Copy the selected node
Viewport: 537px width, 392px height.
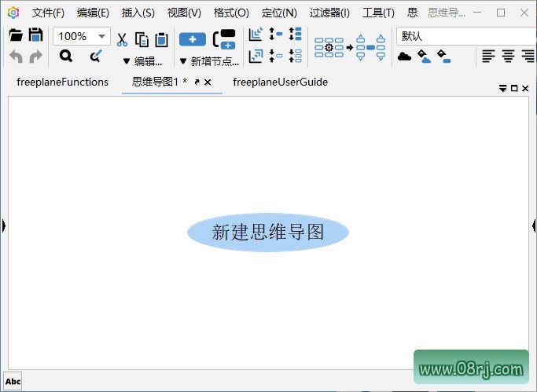pos(142,40)
